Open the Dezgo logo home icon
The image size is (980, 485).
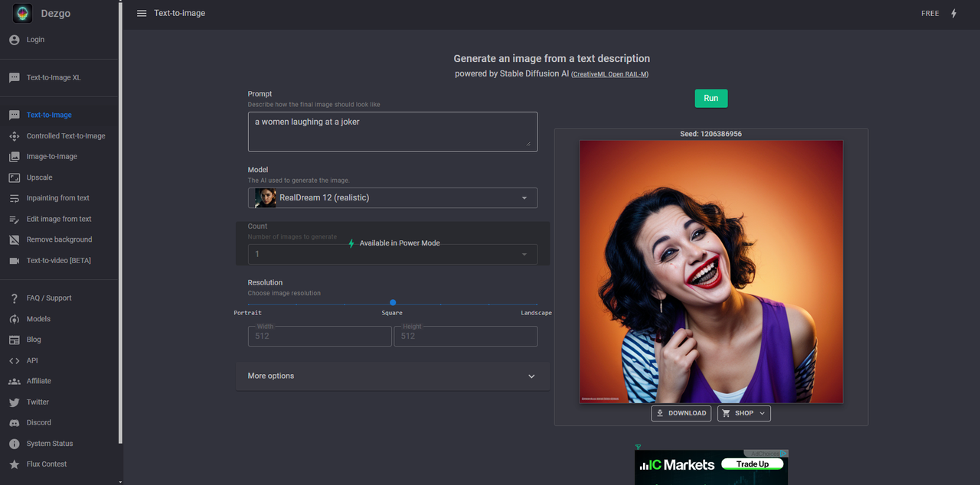[23, 13]
